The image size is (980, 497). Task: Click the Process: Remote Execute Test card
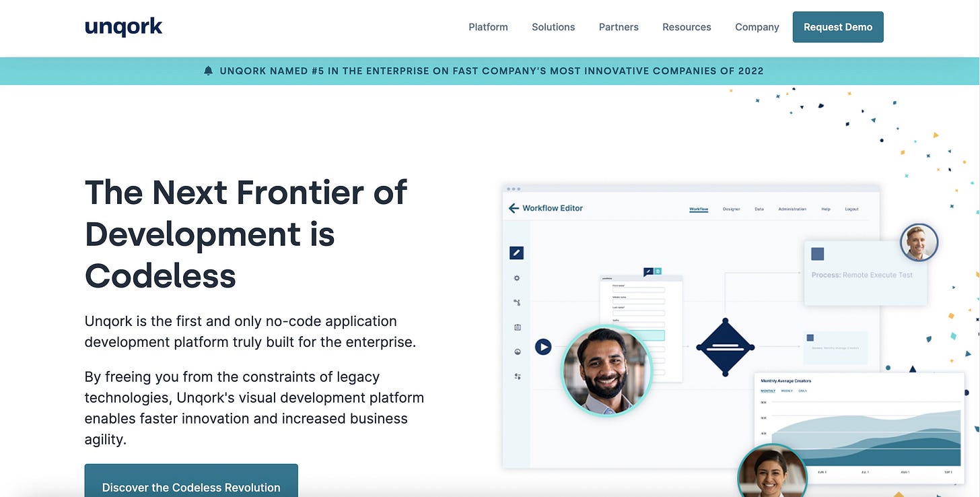pyautogui.click(x=866, y=272)
